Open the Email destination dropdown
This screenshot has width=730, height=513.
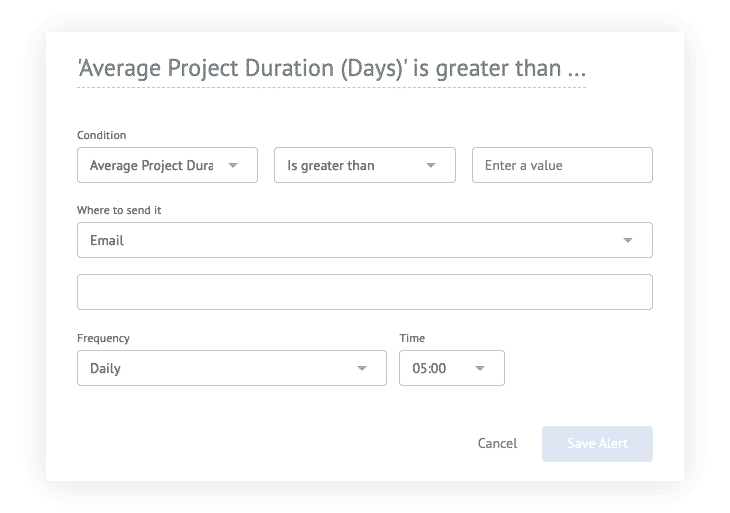[x=365, y=240]
